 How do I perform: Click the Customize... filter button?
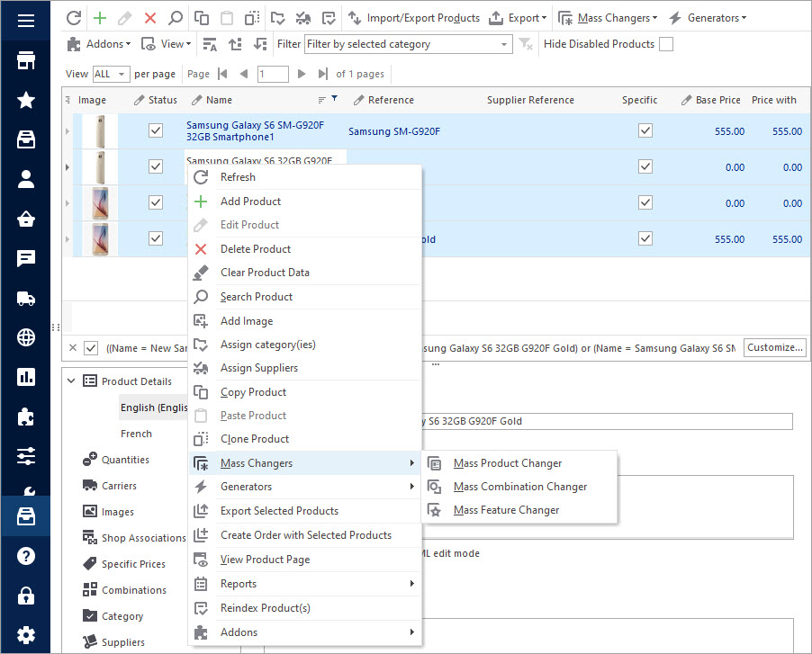[775, 348]
